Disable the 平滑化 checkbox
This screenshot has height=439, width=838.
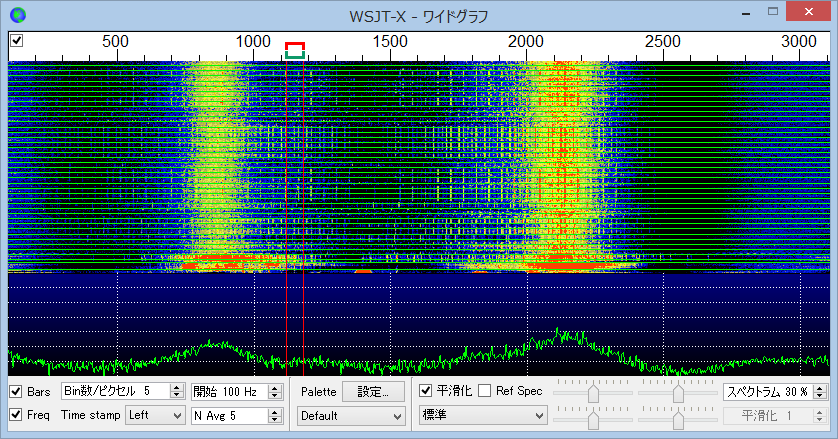[x=425, y=391]
